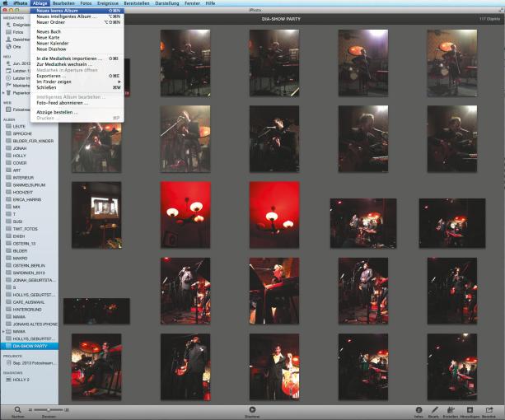
Task: Choose Schließen menu entry
Action: [x=77, y=87]
